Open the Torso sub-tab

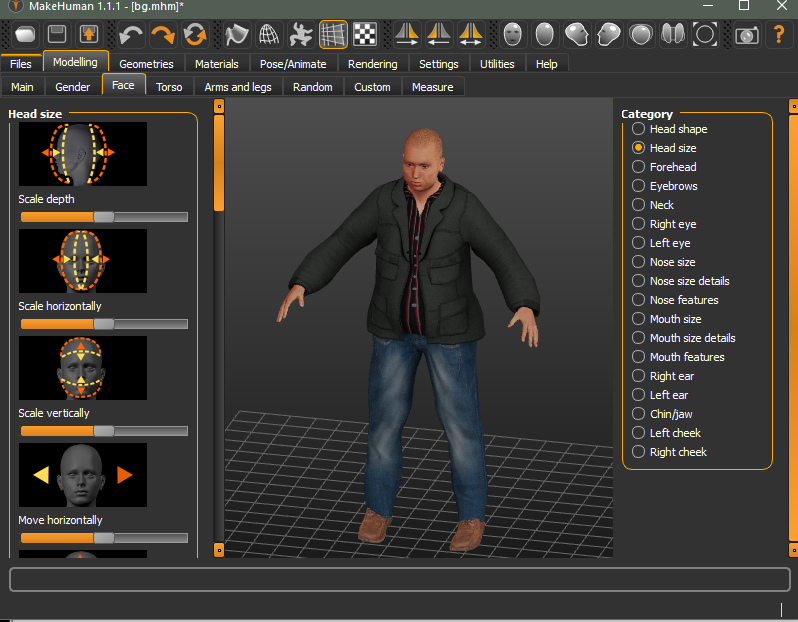click(x=169, y=87)
